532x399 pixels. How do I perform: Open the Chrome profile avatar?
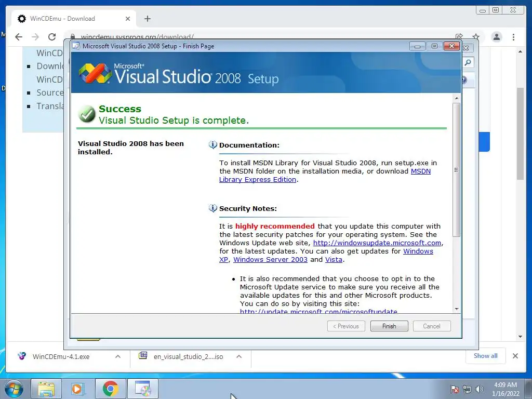point(497,37)
